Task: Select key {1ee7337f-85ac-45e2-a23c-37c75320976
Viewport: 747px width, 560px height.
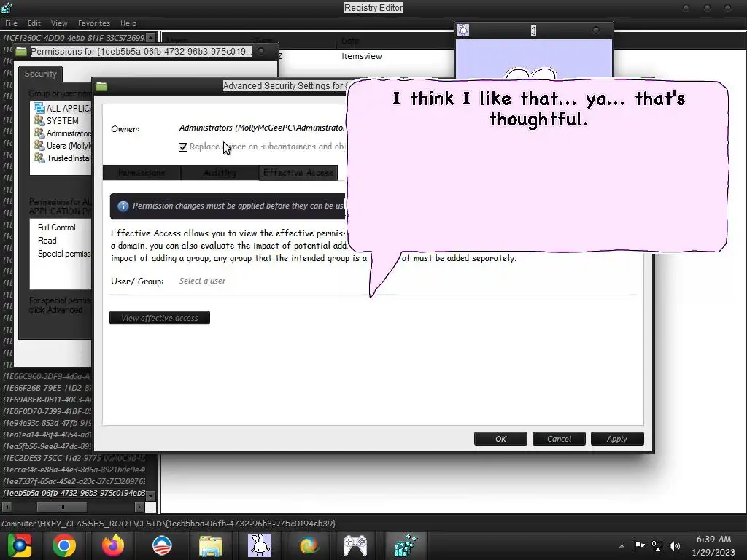Action: 74,481
